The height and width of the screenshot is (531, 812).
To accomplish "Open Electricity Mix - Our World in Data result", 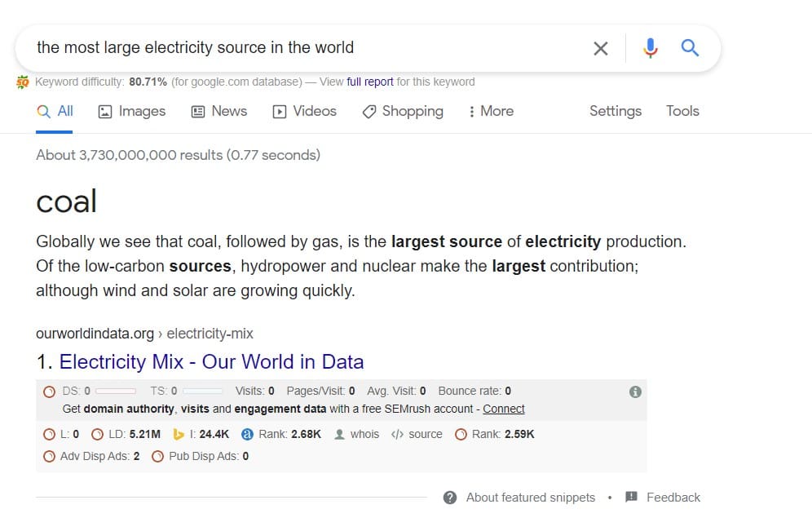I will point(211,361).
